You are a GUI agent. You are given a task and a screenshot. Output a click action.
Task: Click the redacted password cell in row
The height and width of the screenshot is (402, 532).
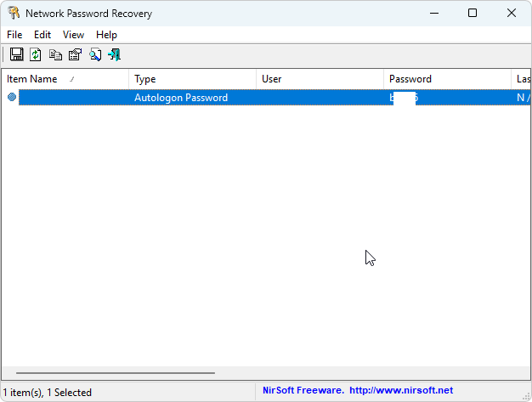448,98
